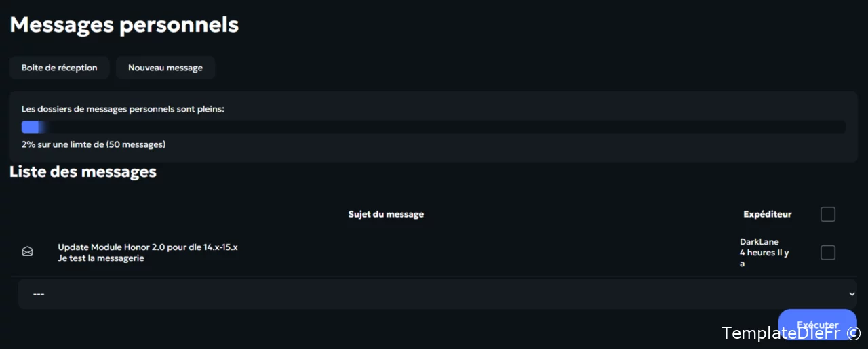Click the open envelope icon beside the message

click(27, 252)
